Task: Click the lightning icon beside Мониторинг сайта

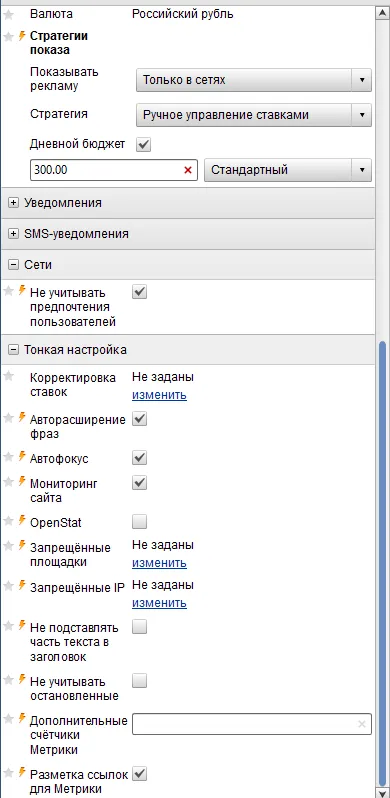Action: pyautogui.click(x=22, y=481)
